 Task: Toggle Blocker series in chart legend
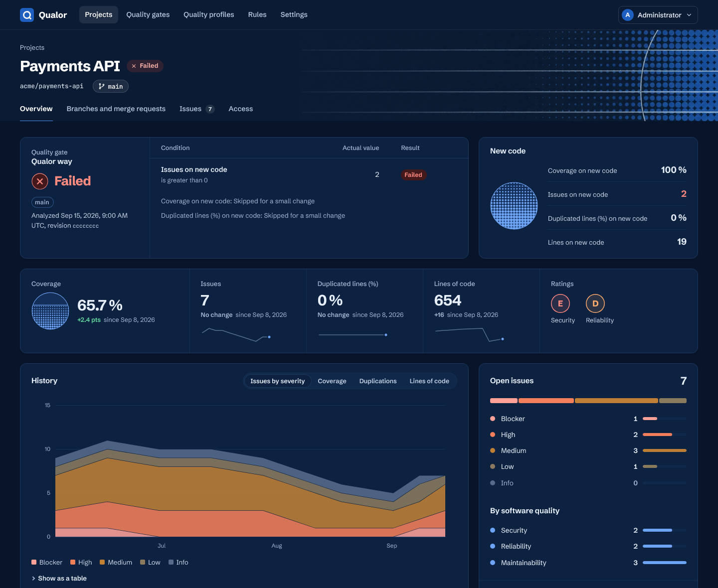[x=47, y=562]
